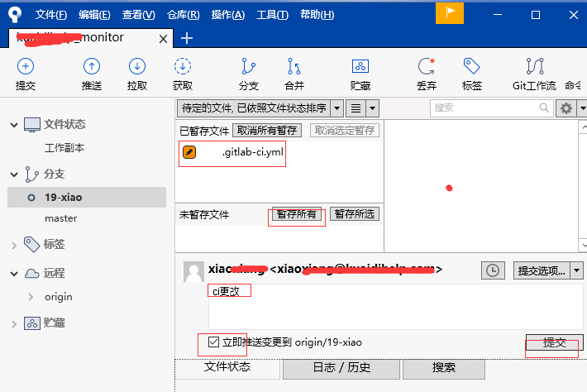Image resolution: width=587 pixels, height=392 pixels.
Task: Click the user avatar icon
Action: click(x=193, y=271)
